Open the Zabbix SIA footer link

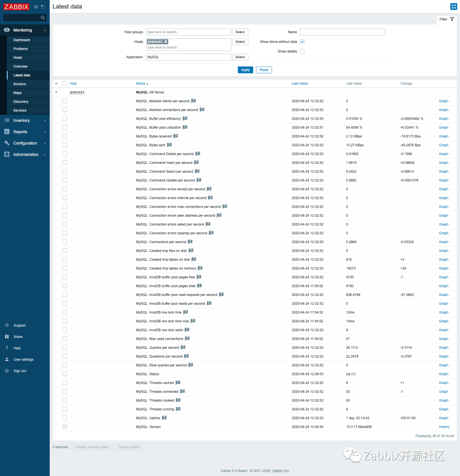tap(281, 471)
